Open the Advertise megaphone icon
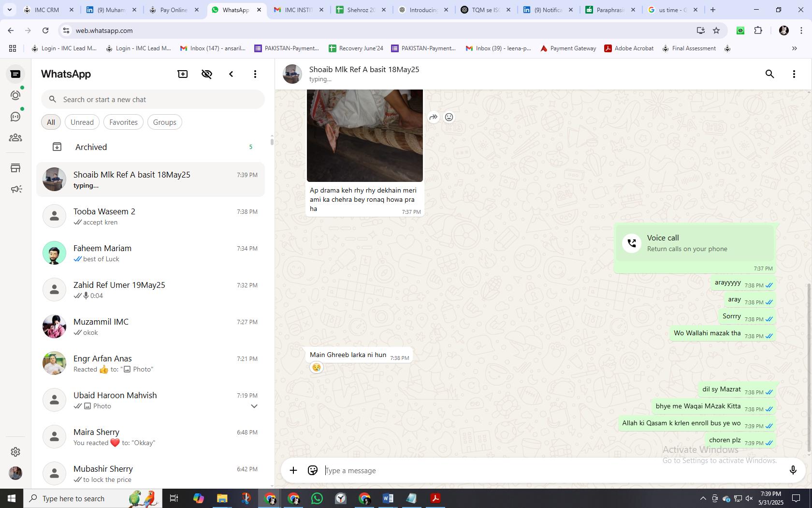This screenshot has height=508, width=812. 15,189
